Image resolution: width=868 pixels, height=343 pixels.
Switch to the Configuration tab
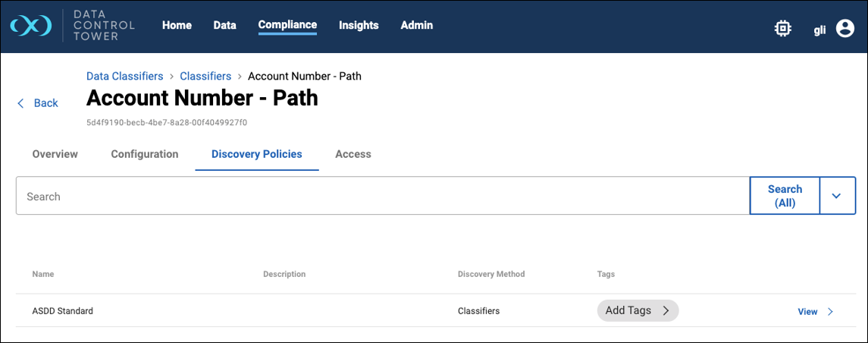145,154
